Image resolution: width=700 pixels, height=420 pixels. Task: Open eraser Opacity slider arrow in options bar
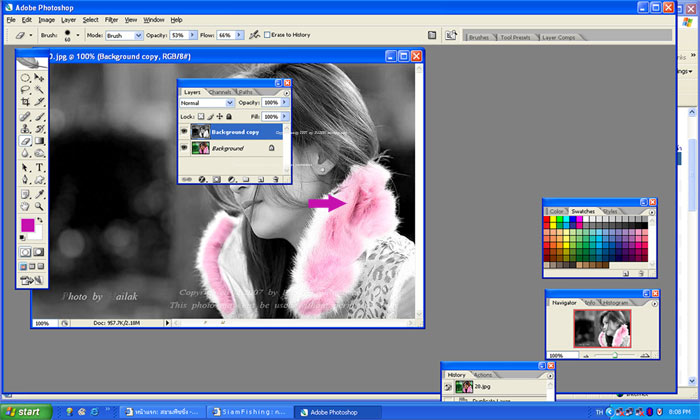[193, 35]
